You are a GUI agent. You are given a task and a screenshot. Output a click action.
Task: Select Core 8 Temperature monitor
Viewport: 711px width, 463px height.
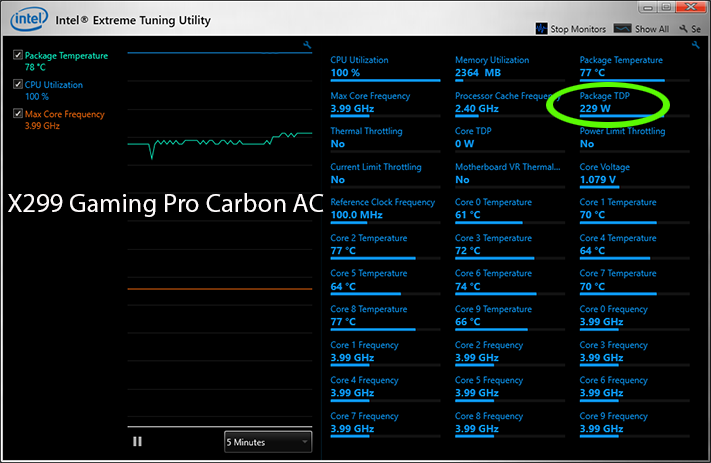385,316
